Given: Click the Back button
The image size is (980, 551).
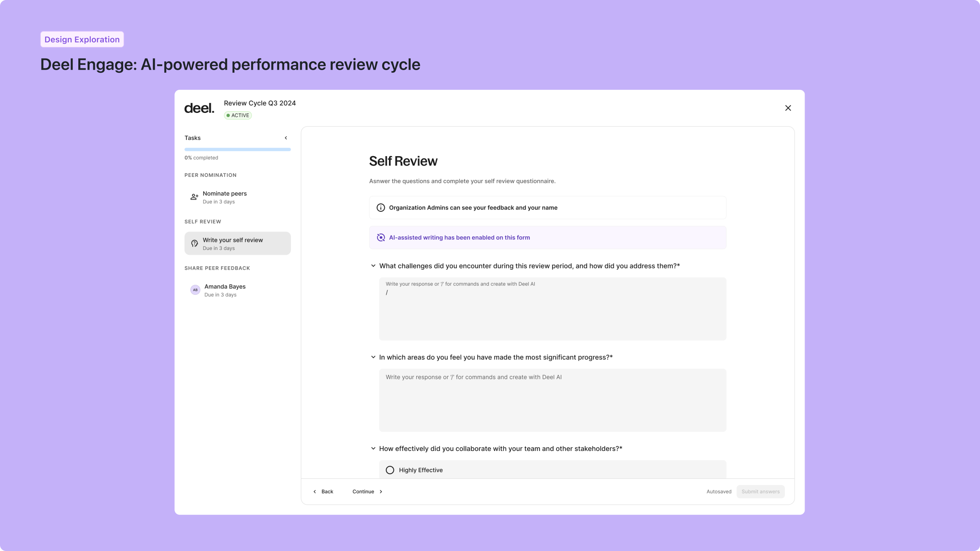Looking at the screenshot, I should [323, 492].
